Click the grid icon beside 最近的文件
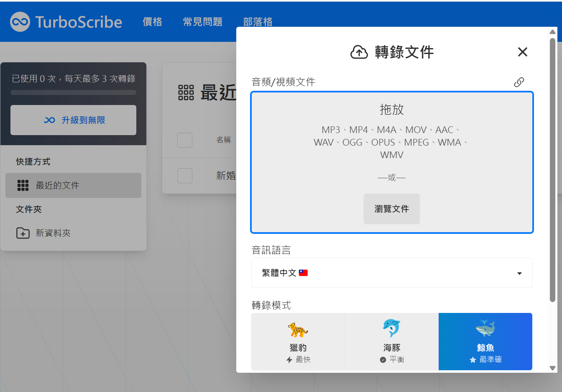Screen dimensions: 562x392 [x=23, y=185]
